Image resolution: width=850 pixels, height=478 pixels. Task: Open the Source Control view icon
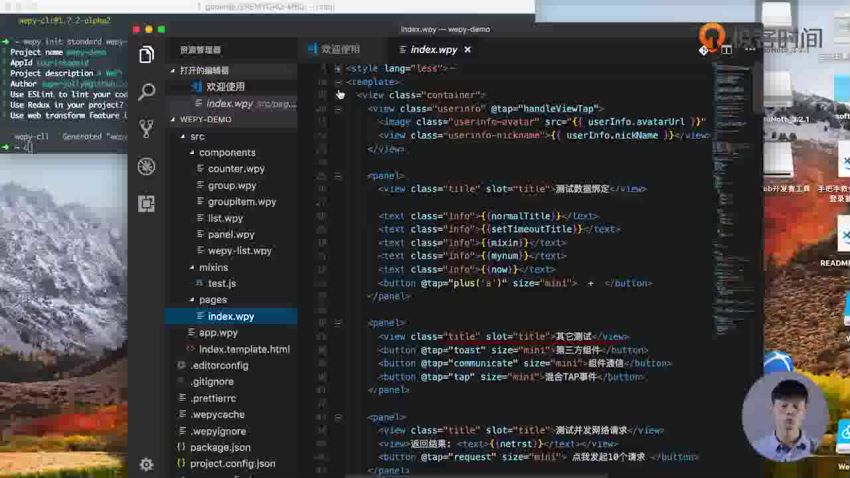[146, 129]
